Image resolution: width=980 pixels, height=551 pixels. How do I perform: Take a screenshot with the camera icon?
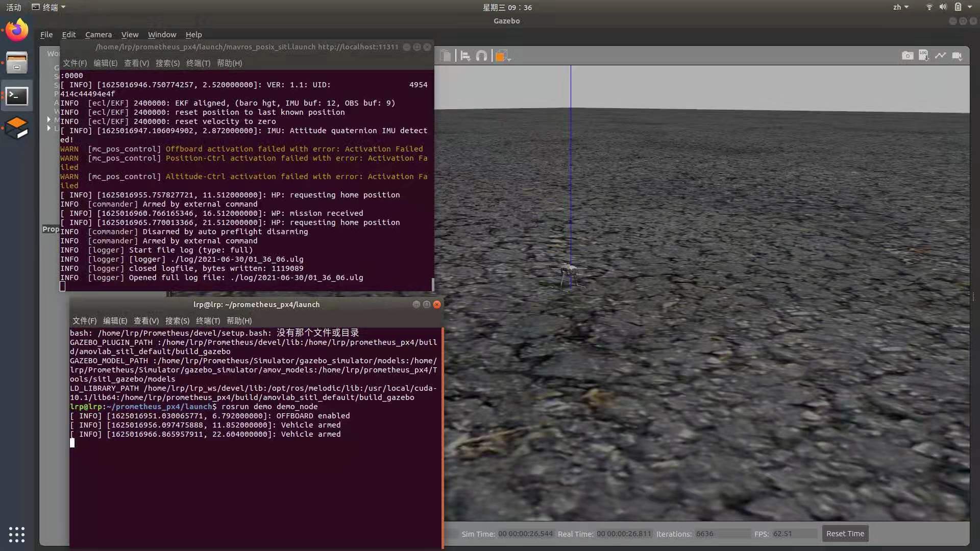coord(908,56)
